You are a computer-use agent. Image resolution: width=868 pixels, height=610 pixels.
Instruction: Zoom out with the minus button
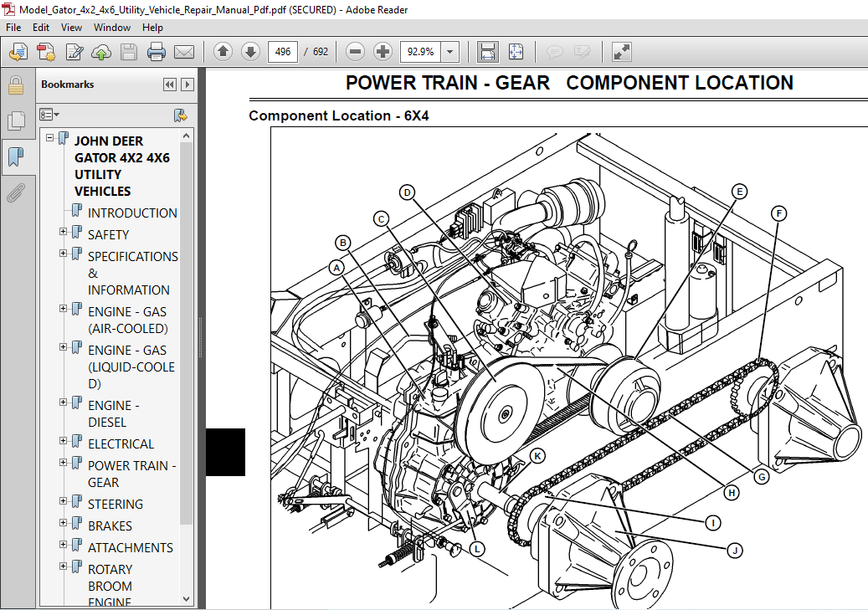click(x=356, y=52)
